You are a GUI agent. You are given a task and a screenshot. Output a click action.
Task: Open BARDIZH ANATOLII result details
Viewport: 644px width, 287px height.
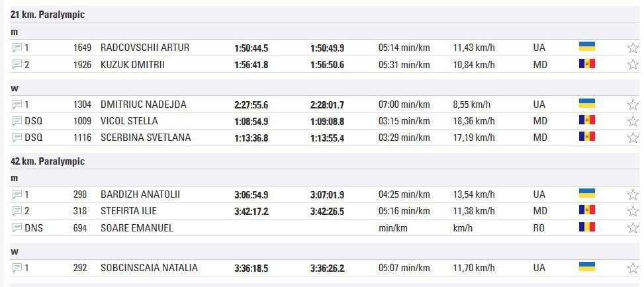140,194
